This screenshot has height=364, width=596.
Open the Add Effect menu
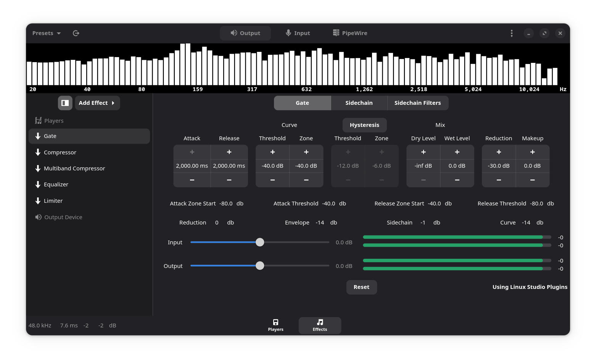(x=97, y=103)
